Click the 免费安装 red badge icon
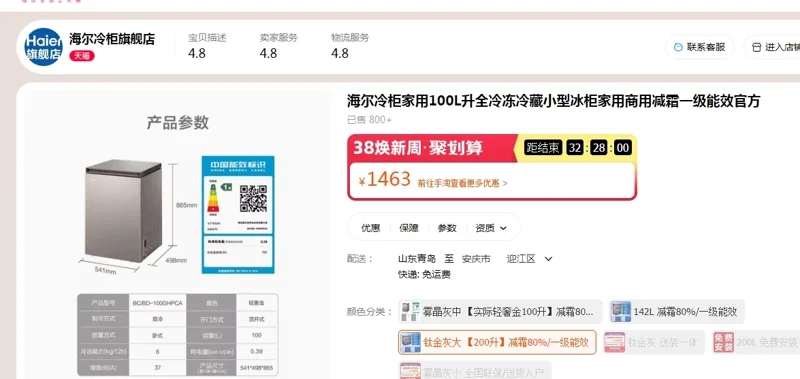 pyautogui.click(x=724, y=342)
